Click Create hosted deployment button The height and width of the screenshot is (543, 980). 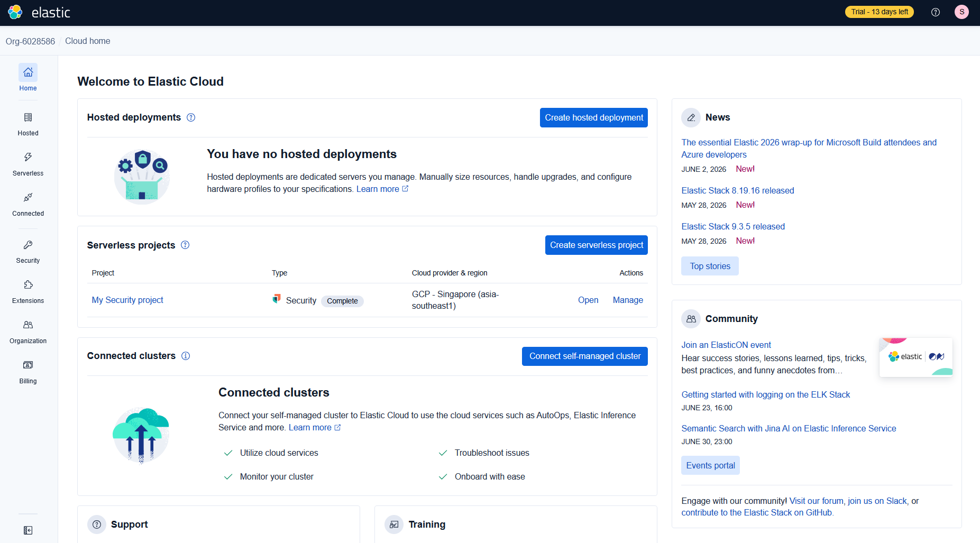(594, 118)
